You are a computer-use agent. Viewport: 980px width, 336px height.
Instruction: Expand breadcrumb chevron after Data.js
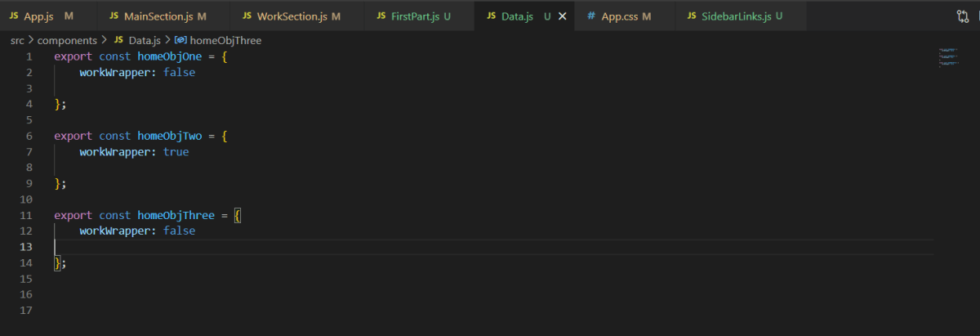click(x=167, y=40)
